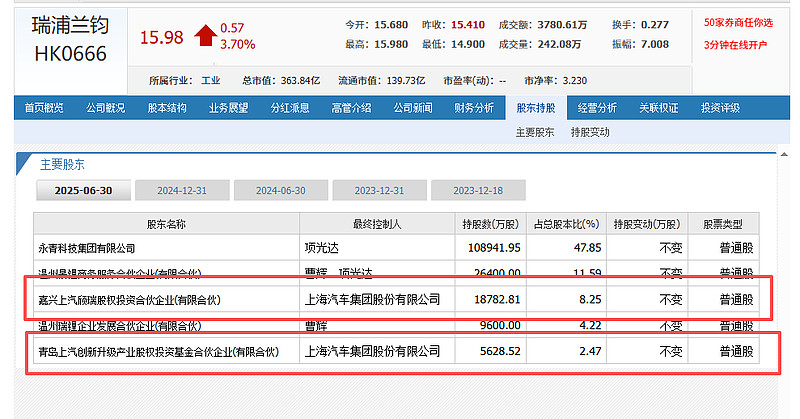This screenshot has height=419, width=800.
Task: Click the scroll-up arrow of the page scrollbar
Action: (x=784, y=155)
